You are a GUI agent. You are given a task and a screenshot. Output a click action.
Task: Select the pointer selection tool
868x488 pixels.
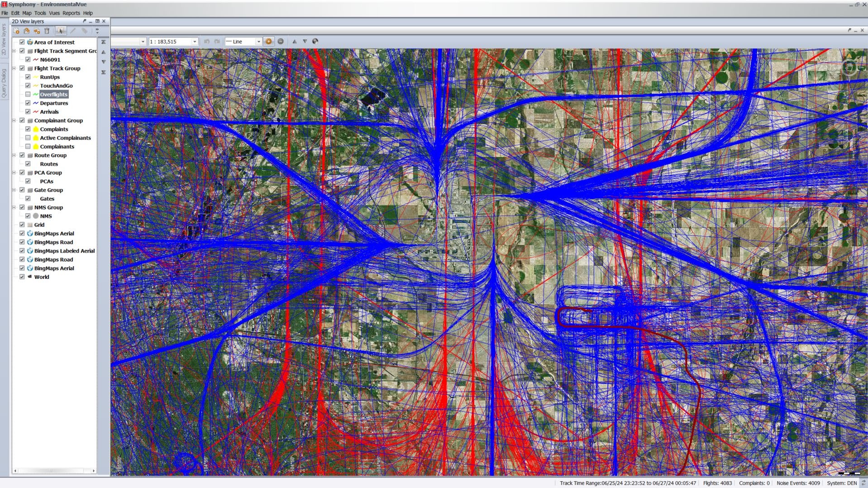pyautogui.click(x=60, y=31)
